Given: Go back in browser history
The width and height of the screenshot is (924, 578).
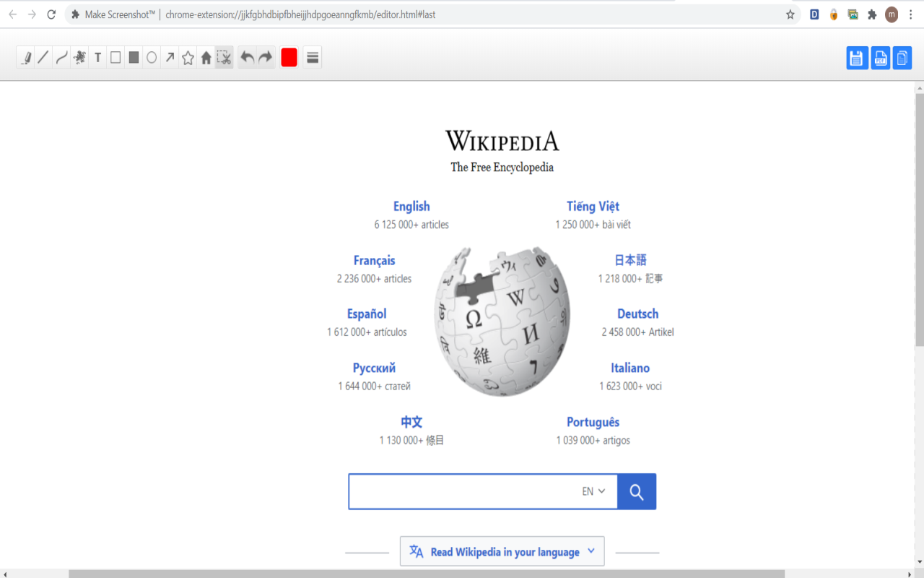Looking at the screenshot, I should coord(12,14).
